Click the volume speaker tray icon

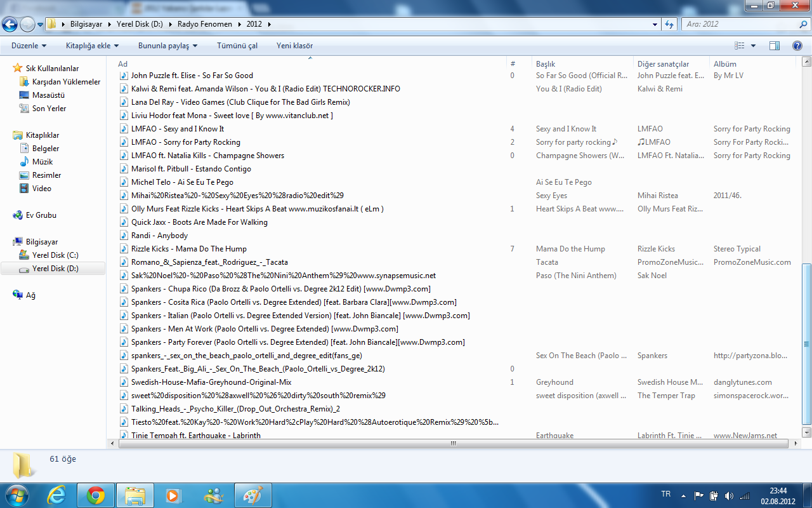(x=729, y=495)
